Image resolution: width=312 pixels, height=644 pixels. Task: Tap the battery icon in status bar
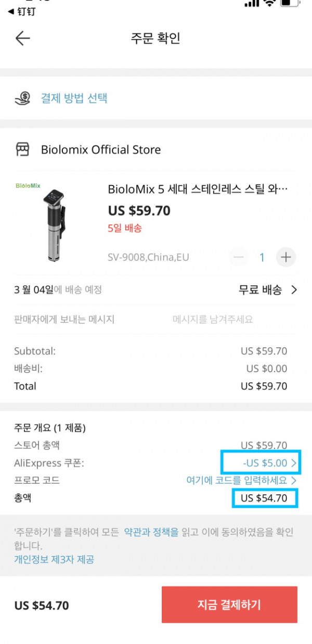pyautogui.click(x=290, y=3)
